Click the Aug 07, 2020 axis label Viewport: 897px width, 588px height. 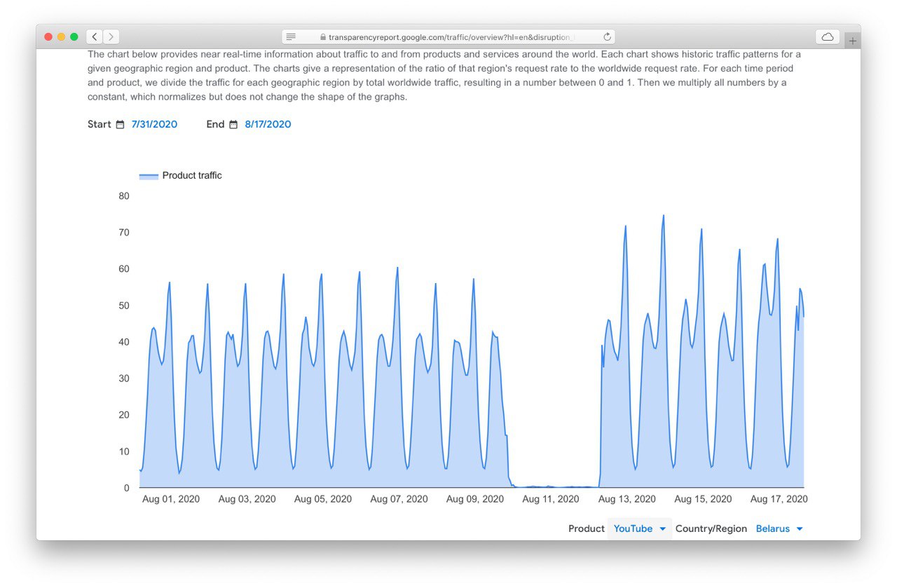coord(399,499)
